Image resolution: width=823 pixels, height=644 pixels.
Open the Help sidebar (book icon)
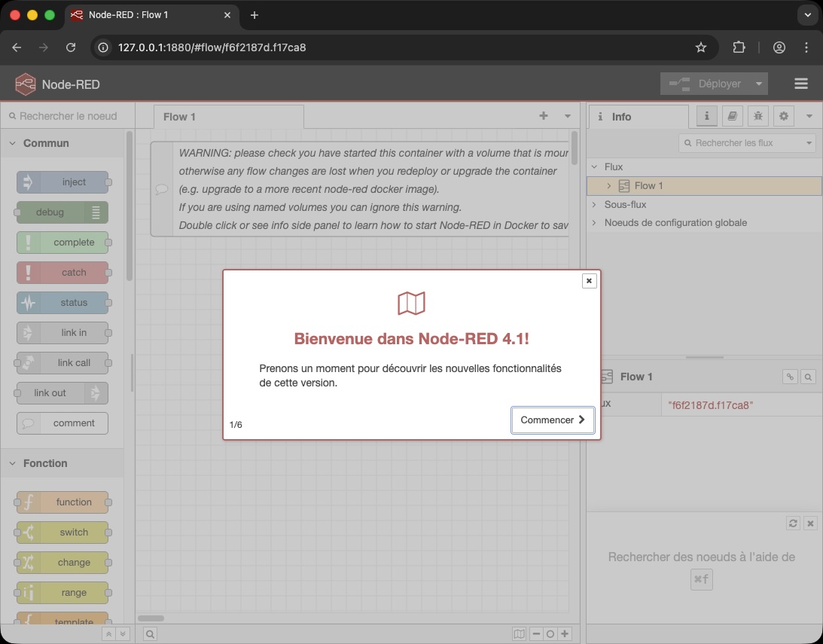click(x=733, y=116)
